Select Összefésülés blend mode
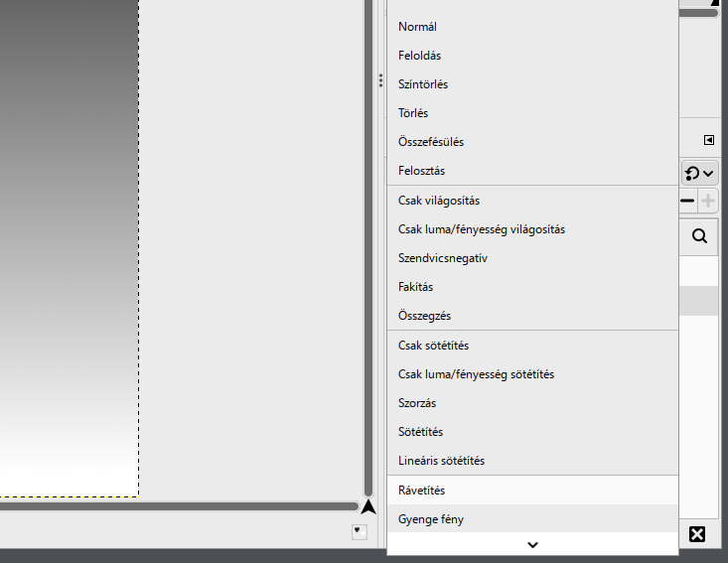 click(x=532, y=142)
